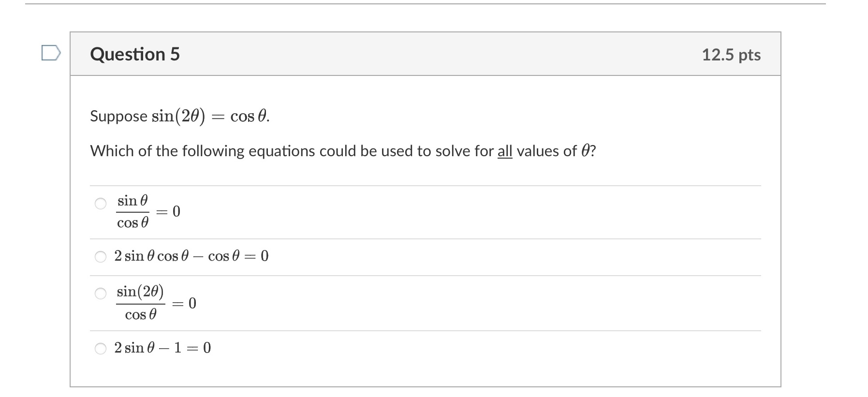The height and width of the screenshot is (397, 868).
Task: Pick the 2 sin θ − 1 = 0 answer
Action: tap(100, 347)
